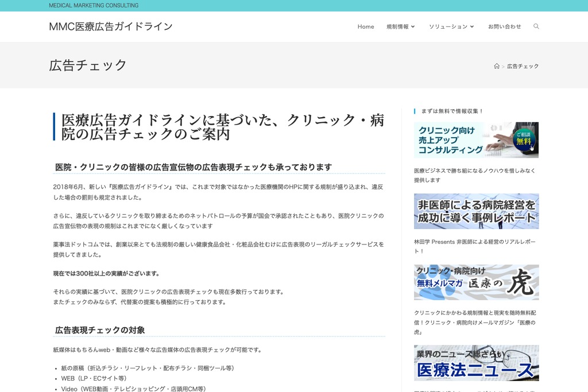Open the クリニック向け売上アップコンサルティング banner
This screenshot has height=392, width=588.
pyautogui.click(x=476, y=140)
